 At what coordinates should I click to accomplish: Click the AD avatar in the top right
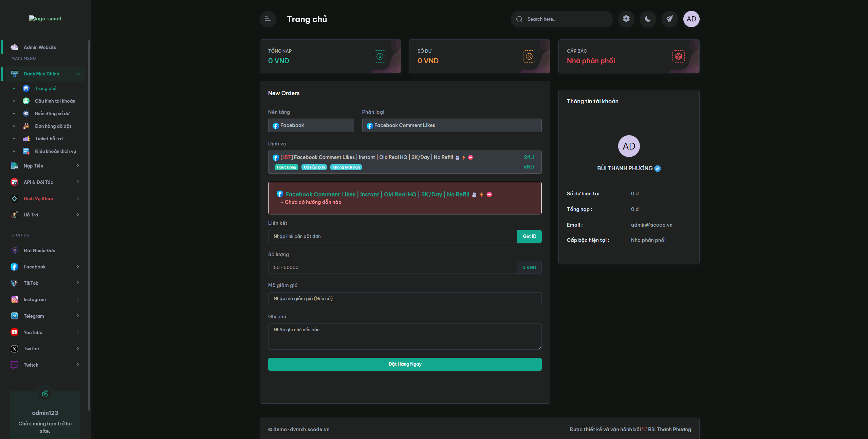(691, 19)
